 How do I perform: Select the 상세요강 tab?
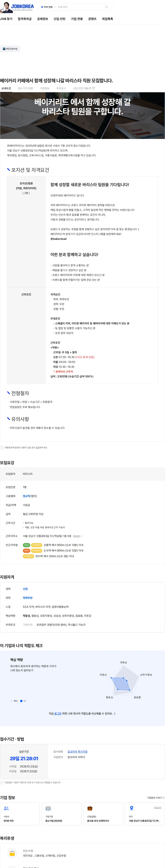coord(6,88)
